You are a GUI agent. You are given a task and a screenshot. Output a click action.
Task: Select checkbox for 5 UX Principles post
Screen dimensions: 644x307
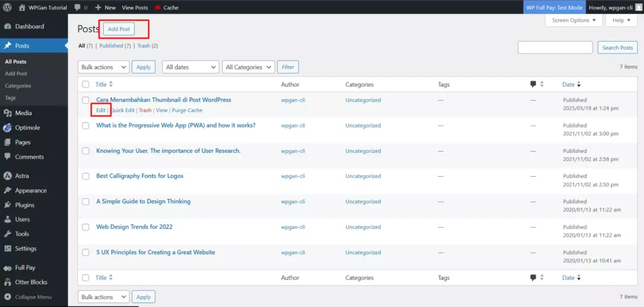click(86, 252)
